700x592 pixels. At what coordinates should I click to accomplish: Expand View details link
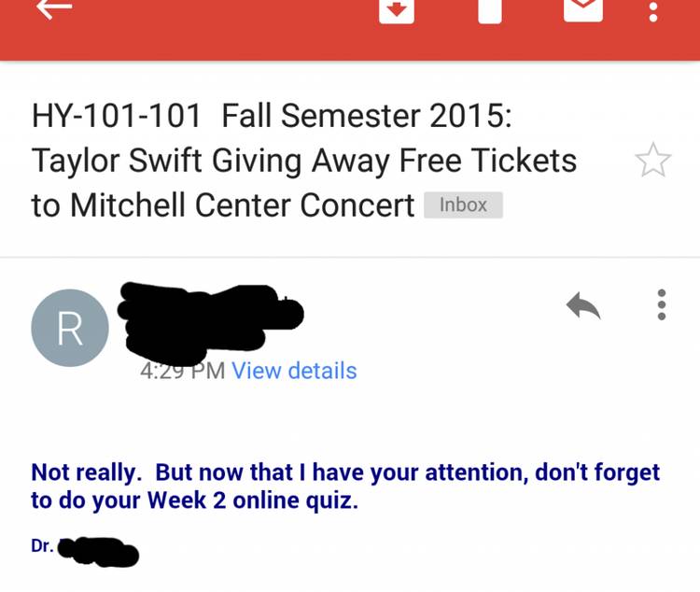(x=294, y=371)
